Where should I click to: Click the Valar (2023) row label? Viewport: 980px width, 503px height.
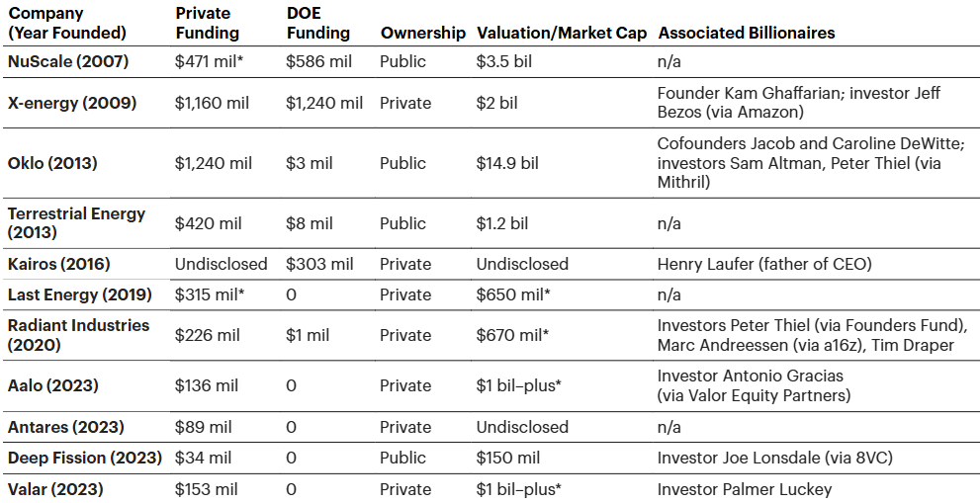tap(55, 489)
